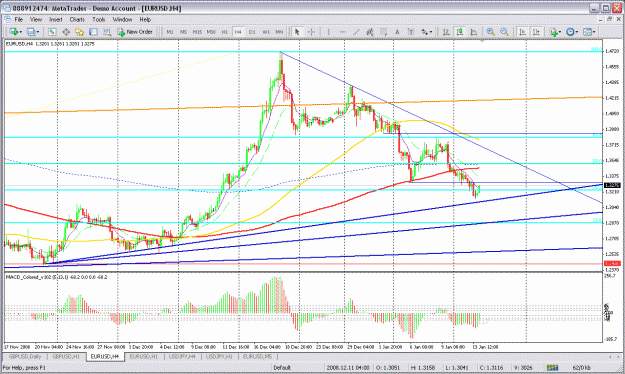The width and height of the screenshot is (625, 374).
Task: Toggle the Data Window crosshair-target icon
Action: tap(66, 32)
